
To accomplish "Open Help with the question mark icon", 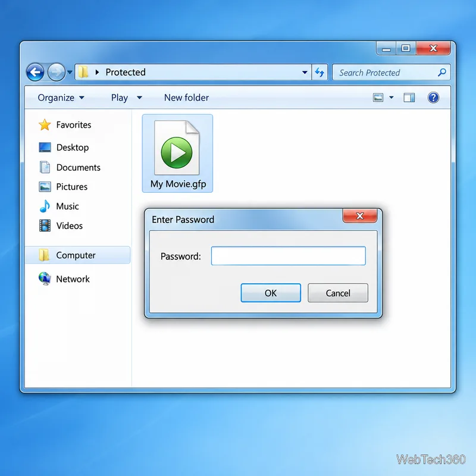I will point(433,98).
